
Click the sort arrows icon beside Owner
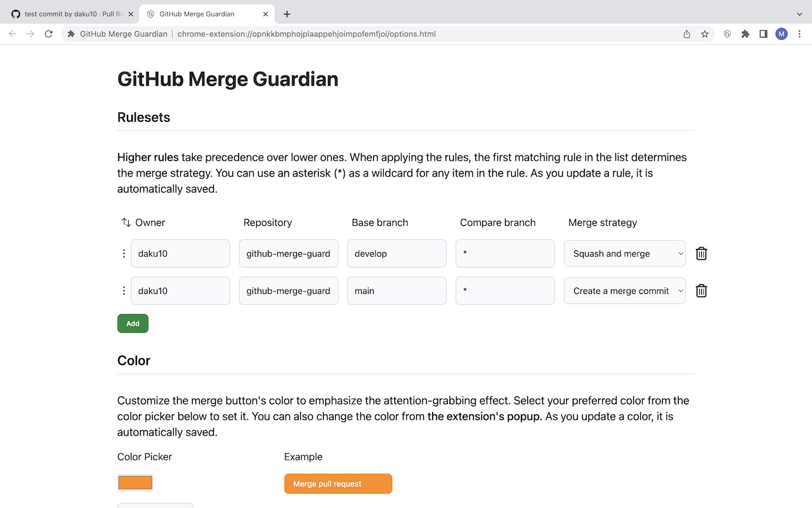(x=126, y=222)
